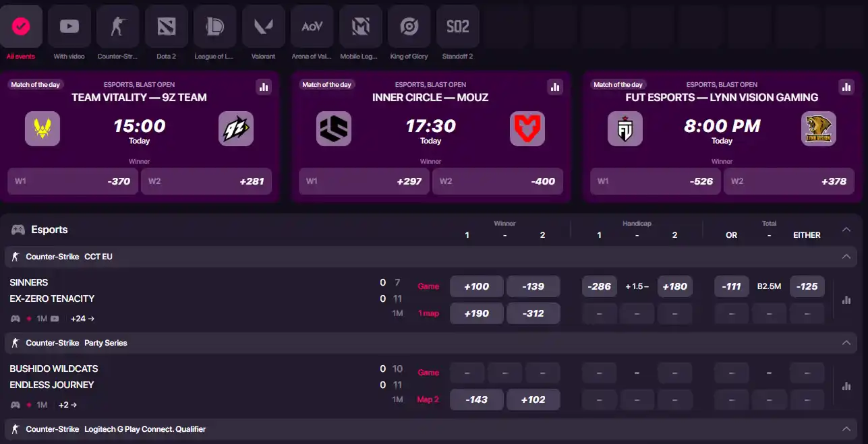868x444 pixels.
Task: Collapse the Party Series league
Action: (x=846, y=343)
